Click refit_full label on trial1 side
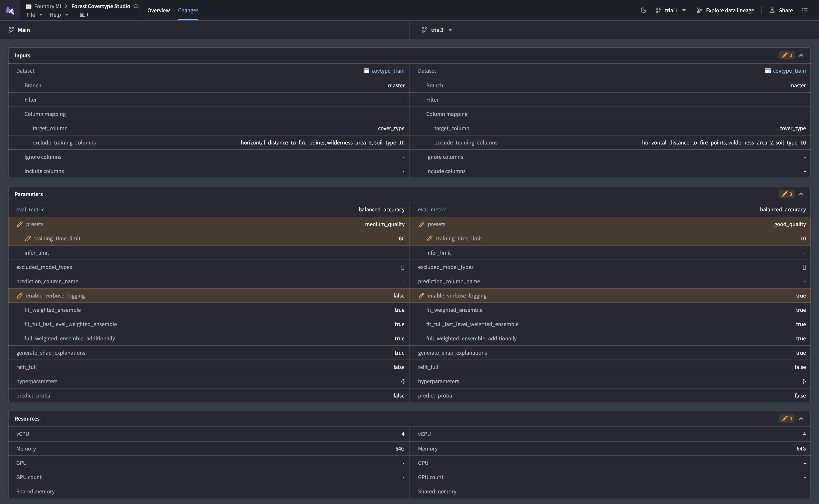Viewport: 819px width, 504px height. coord(428,367)
